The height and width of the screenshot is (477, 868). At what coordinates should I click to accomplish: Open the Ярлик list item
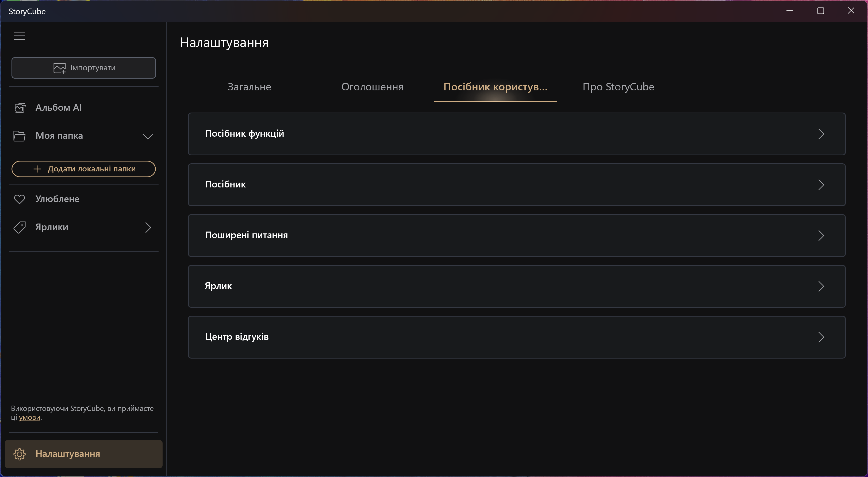pos(516,286)
